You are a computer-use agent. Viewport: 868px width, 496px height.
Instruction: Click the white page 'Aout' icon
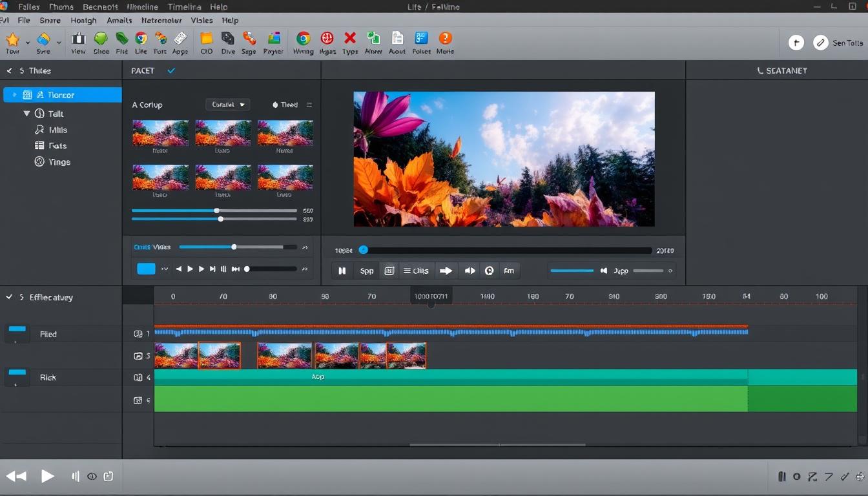397,39
